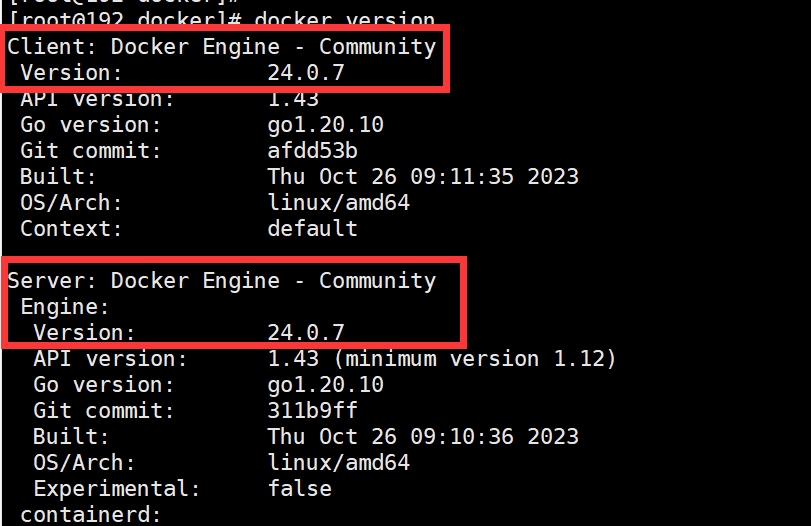Click the Experimental: label
This screenshot has width=811, height=526.
(x=117, y=489)
